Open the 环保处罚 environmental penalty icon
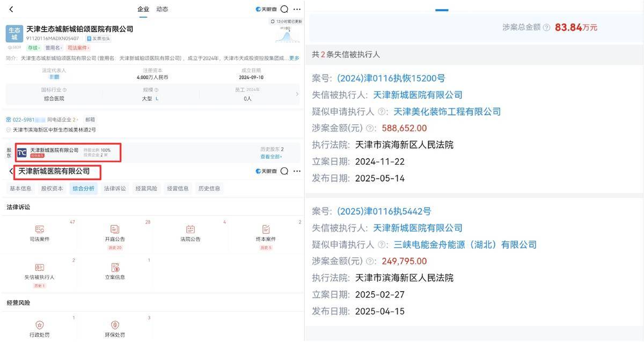This screenshot has width=644, height=342. click(115, 328)
